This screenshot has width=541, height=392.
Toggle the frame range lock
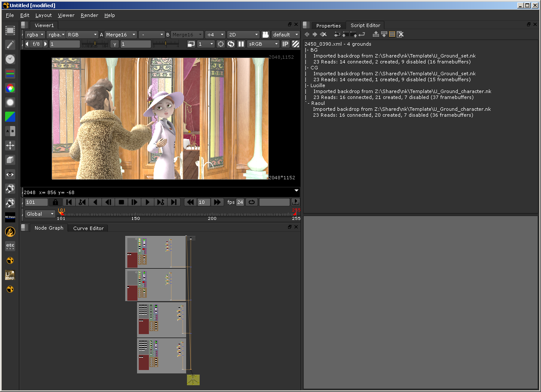tap(55, 202)
